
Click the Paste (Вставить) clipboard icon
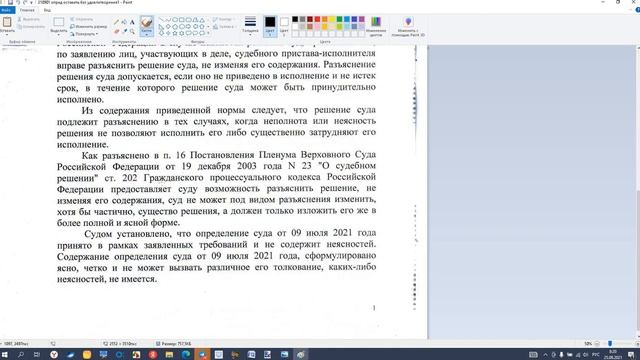click(7, 22)
